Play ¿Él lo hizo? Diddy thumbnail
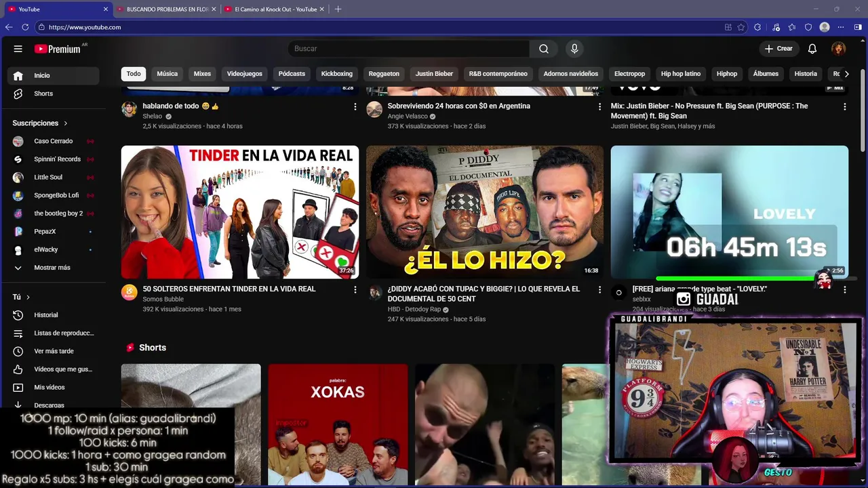The image size is (868, 488). click(485, 212)
